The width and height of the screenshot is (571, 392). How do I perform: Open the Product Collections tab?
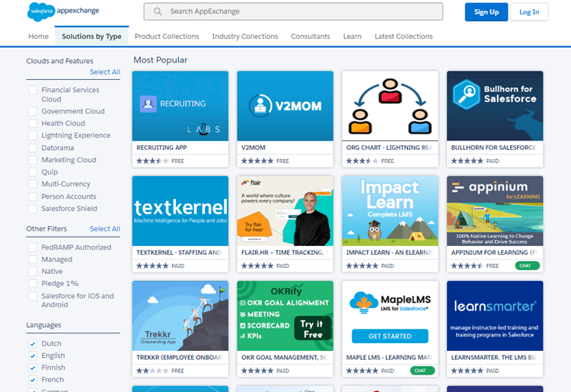[x=167, y=37]
